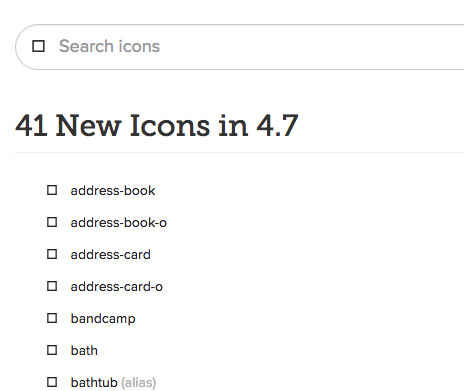Select the address-card icon glyph

tap(52, 254)
